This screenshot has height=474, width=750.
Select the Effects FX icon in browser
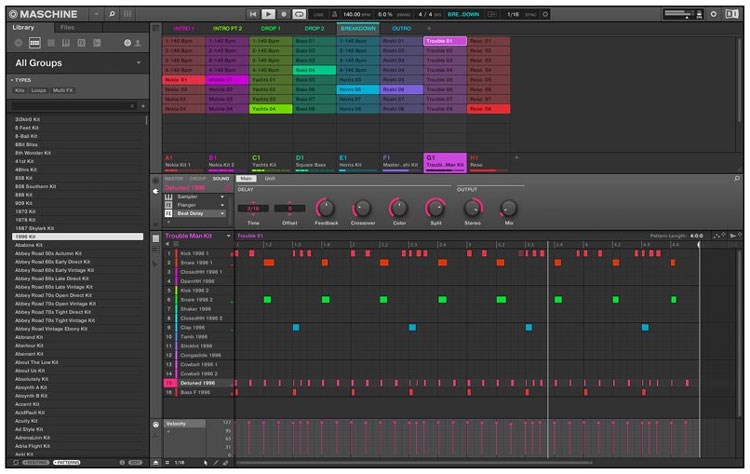pos(81,43)
